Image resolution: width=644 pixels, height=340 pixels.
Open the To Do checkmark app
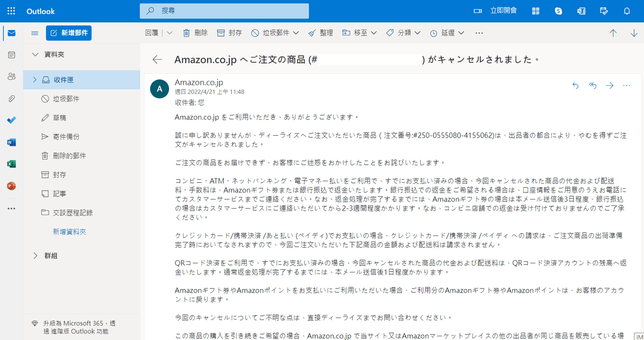click(x=11, y=120)
